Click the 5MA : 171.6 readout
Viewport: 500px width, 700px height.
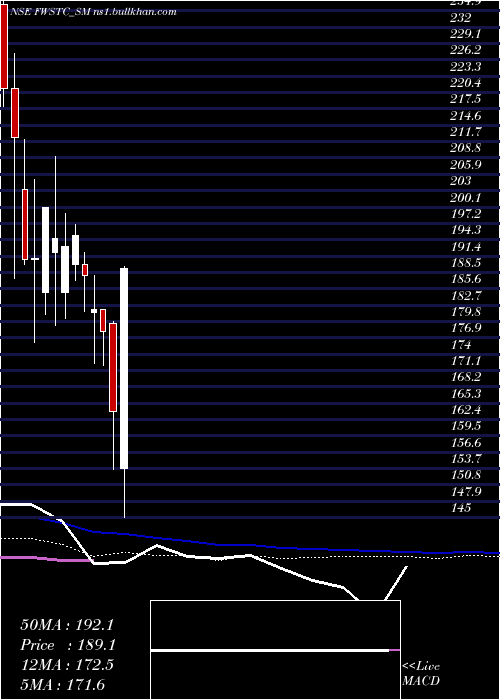62,685
